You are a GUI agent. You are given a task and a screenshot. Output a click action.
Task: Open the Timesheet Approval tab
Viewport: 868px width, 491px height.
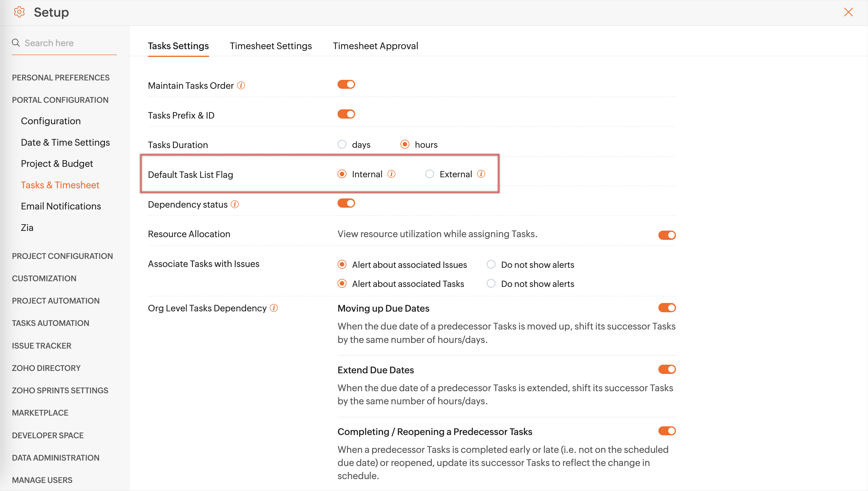click(375, 46)
